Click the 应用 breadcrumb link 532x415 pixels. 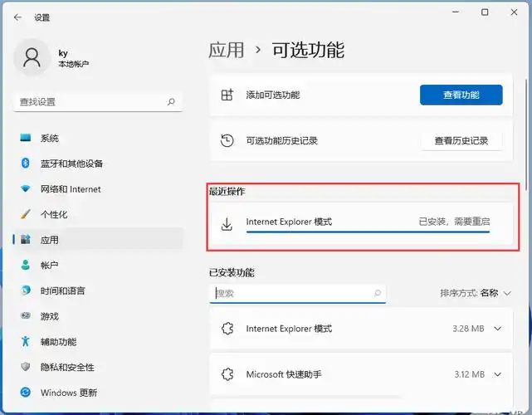coord(227,50)
